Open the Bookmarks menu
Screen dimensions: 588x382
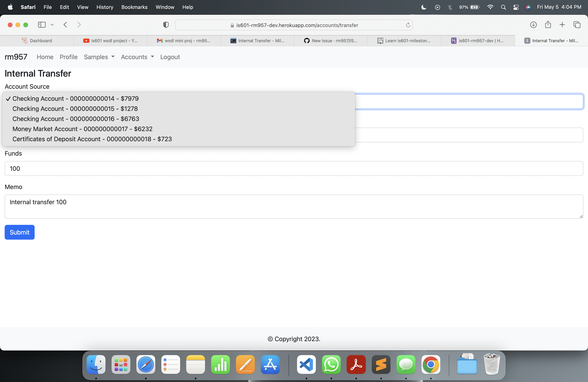[x=134, y=7]
